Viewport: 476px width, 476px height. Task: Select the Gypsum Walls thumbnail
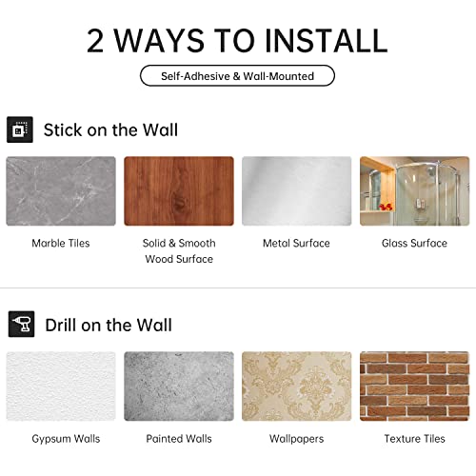pyautogui.click(x=61, y=387)
